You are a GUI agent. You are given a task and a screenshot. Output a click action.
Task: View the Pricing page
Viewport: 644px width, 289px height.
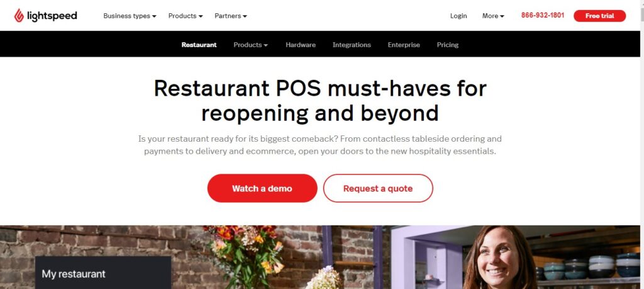tap(448, 45)
